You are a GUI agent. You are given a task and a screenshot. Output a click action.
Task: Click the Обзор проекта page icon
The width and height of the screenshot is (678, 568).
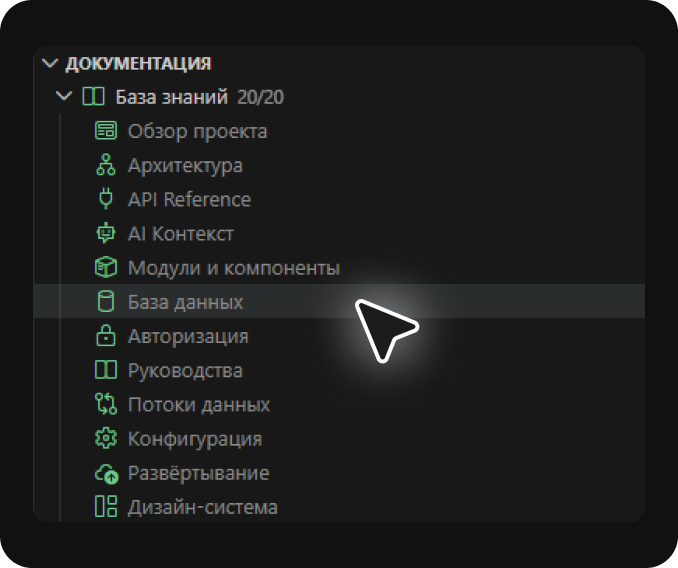coord(105,131)
